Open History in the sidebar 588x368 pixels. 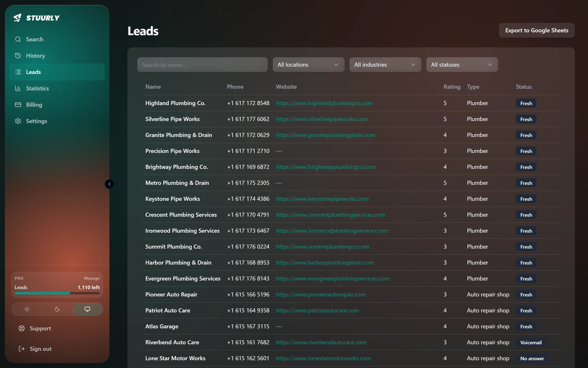tap(57, 55)
